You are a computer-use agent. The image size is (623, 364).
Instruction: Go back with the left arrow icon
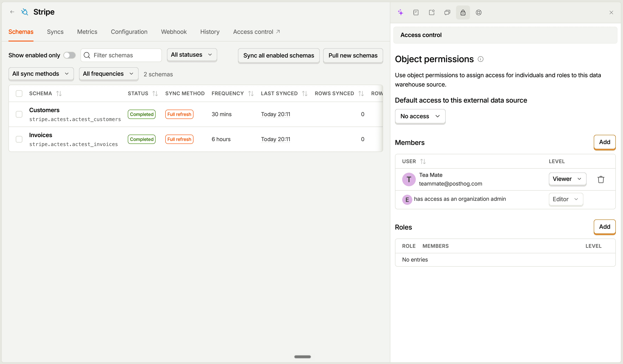tap(12, 12)
